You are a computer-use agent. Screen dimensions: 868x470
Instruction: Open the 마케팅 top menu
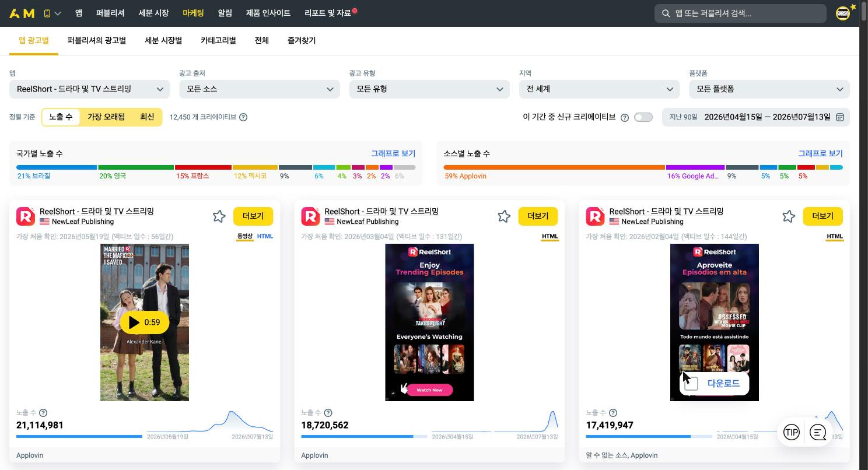(193, 13)
